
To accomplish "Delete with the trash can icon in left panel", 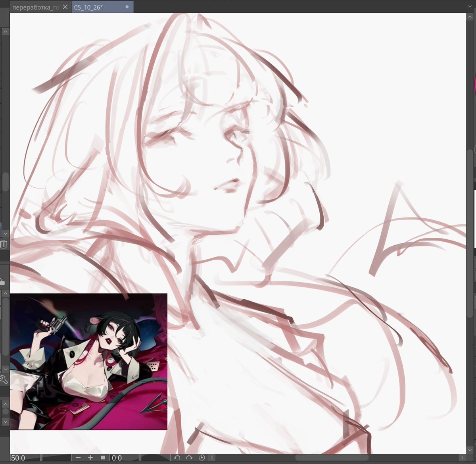I will coord(4,244).
